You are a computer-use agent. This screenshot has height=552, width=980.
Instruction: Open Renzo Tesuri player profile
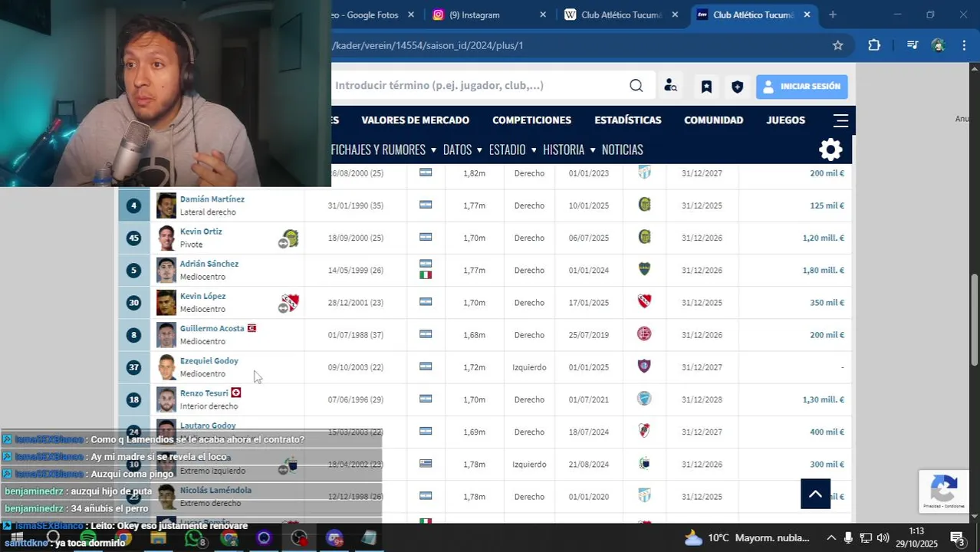[204, 393]
